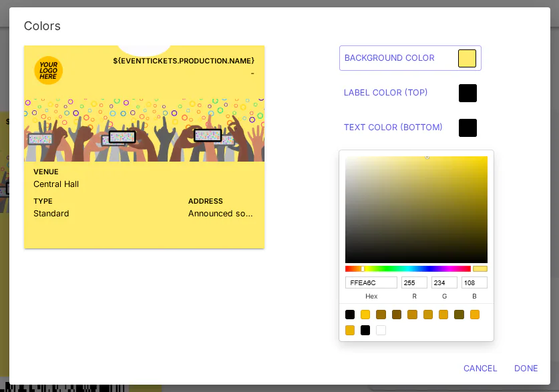This screenshot has height=392, width=559.
Task: Pick the first black preset swatch
Action: (350, 315)
